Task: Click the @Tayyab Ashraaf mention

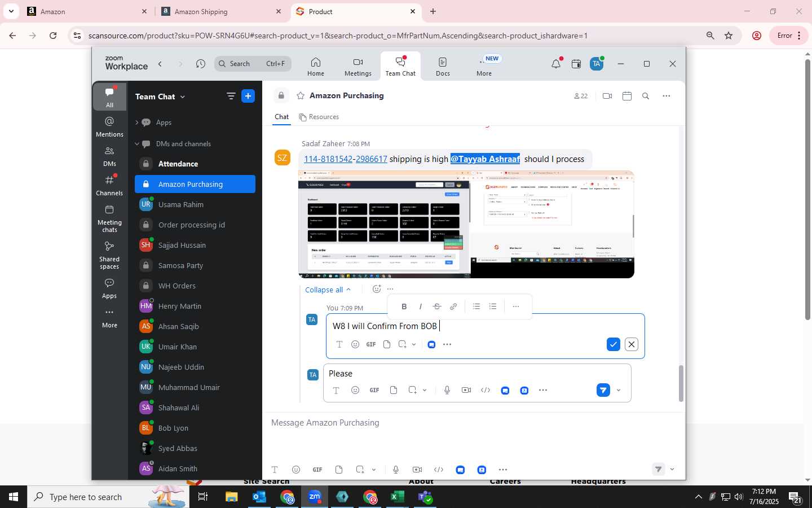Action: 485,159
